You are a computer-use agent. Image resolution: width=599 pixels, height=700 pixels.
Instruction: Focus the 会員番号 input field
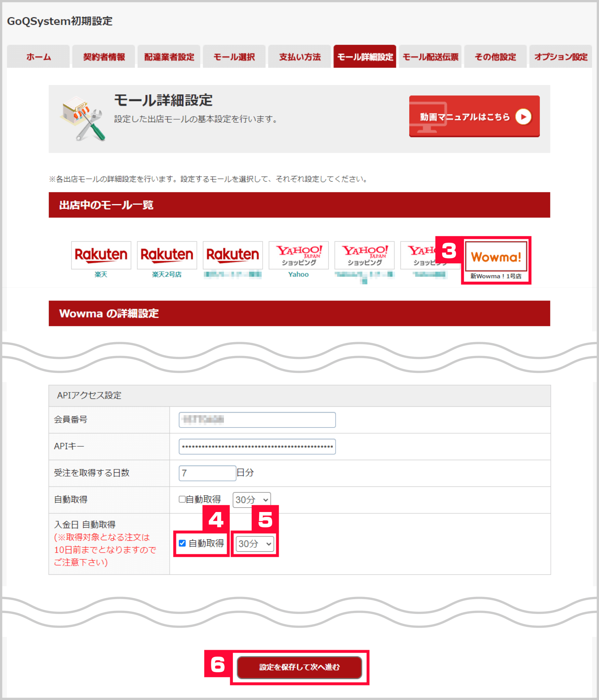[x=257, y=420]
